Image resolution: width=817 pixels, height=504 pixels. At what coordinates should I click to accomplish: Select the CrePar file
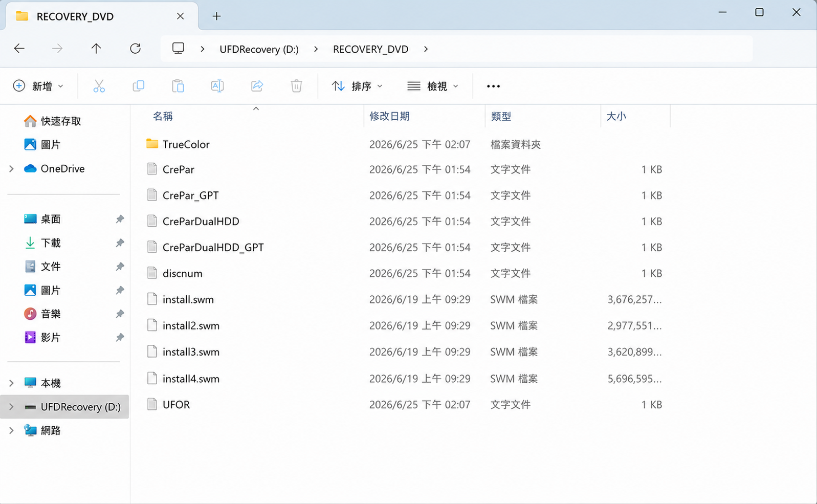click(178, 169)
